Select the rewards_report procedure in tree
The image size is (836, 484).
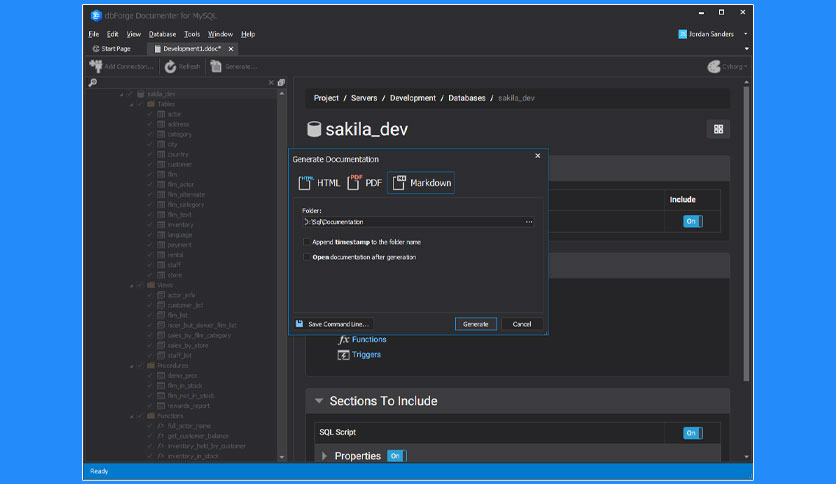tap(189, 406)
